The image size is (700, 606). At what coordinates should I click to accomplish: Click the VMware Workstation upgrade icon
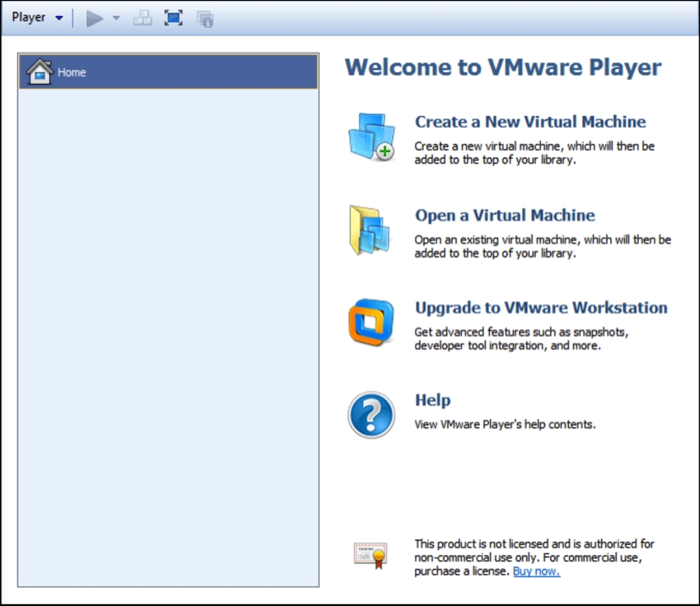click(371, 322)
